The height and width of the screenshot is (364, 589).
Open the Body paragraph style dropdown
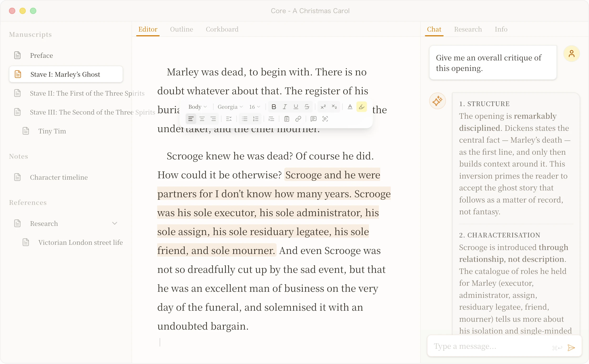pos(197,107)
